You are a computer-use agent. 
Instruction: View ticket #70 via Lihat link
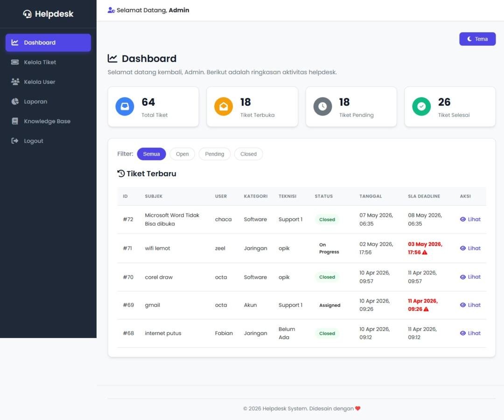pos(470,277)
